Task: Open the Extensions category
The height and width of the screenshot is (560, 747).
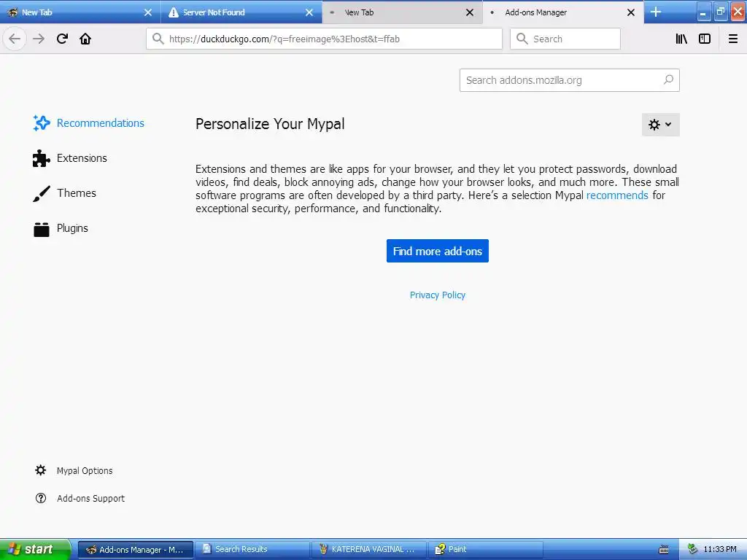Action: [70, 158]
